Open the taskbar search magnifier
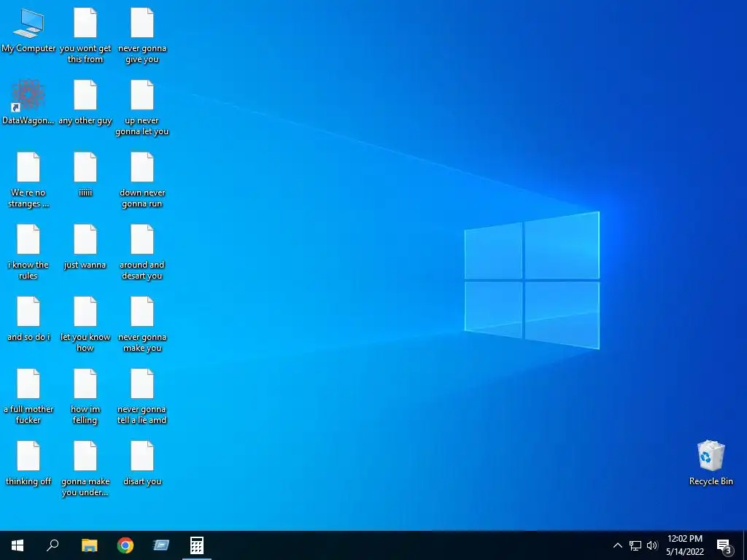Viewport: 747px width, 560px height. click(x=53, y=545)
